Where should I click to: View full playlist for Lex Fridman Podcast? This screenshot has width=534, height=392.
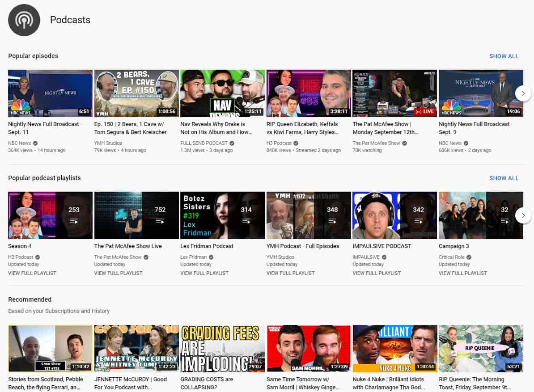tap(204, 273)
